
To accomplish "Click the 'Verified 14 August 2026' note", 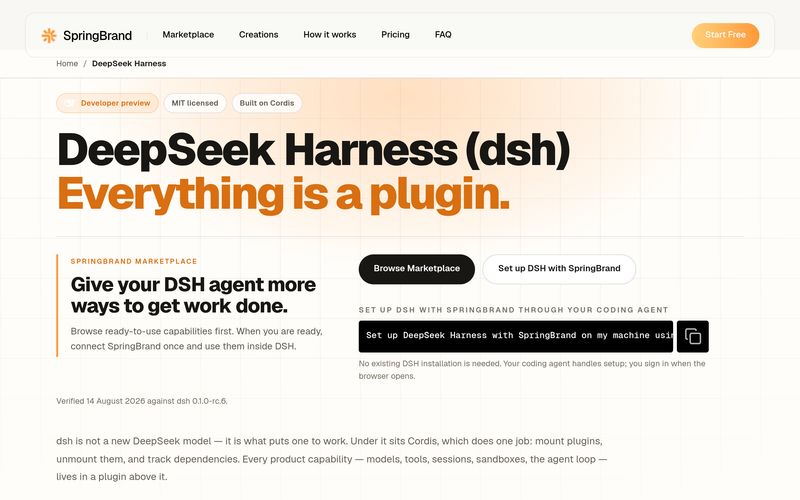I will [x=142, y=401].
